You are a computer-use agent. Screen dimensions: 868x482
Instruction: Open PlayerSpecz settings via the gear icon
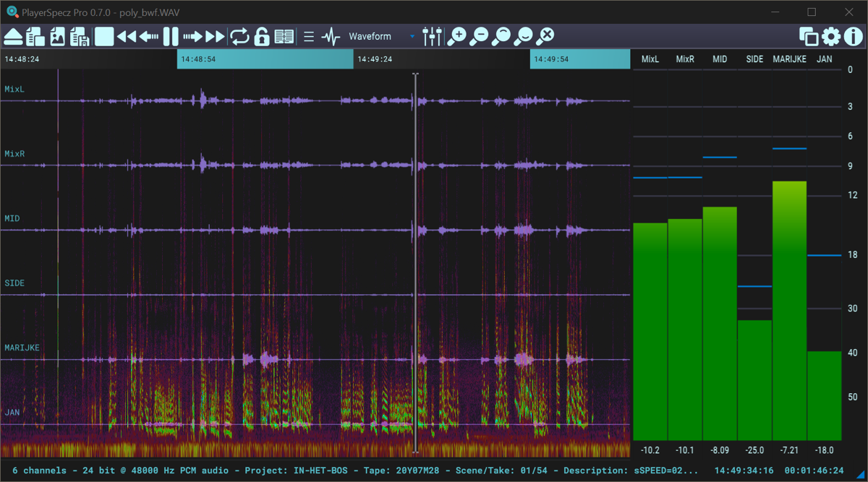831,35
